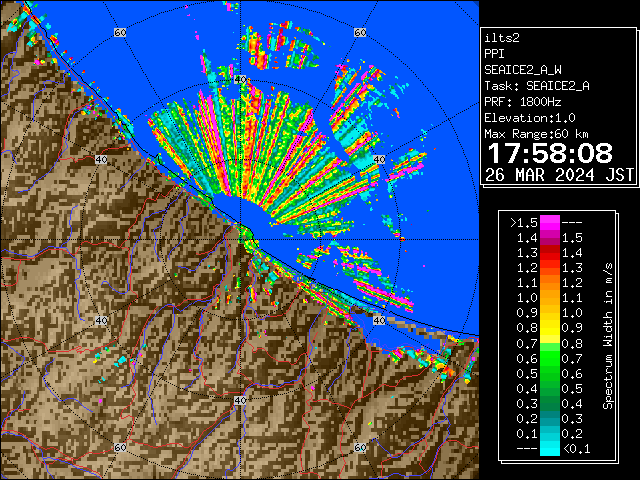Click the Elevation:1.0 readout
The width and height of the screenshot is (640, 480).
click(530, 118)
